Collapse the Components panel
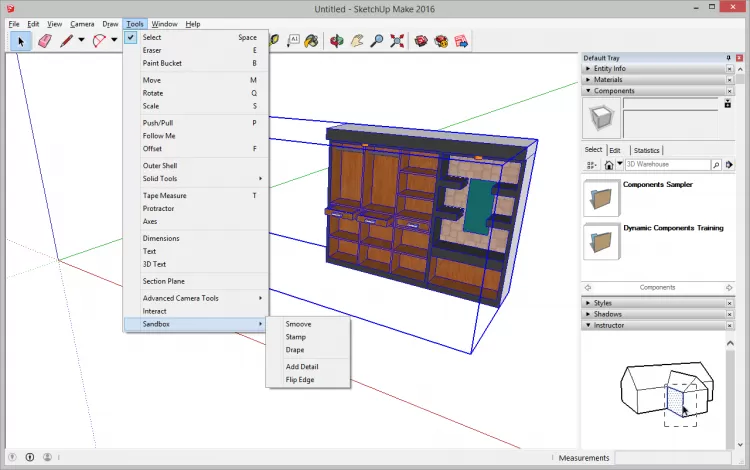Image resolution: width=750 pixels, height=470 pixels. click(614, 91)
